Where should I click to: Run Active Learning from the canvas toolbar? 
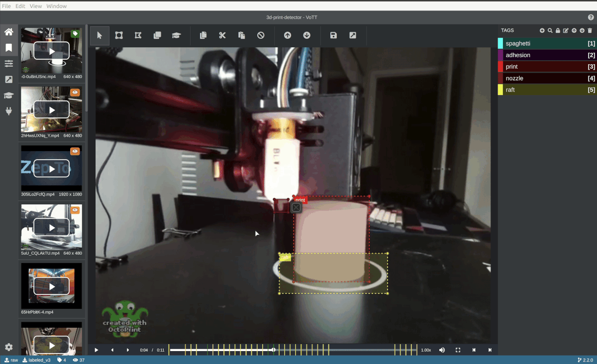(176, 35)
